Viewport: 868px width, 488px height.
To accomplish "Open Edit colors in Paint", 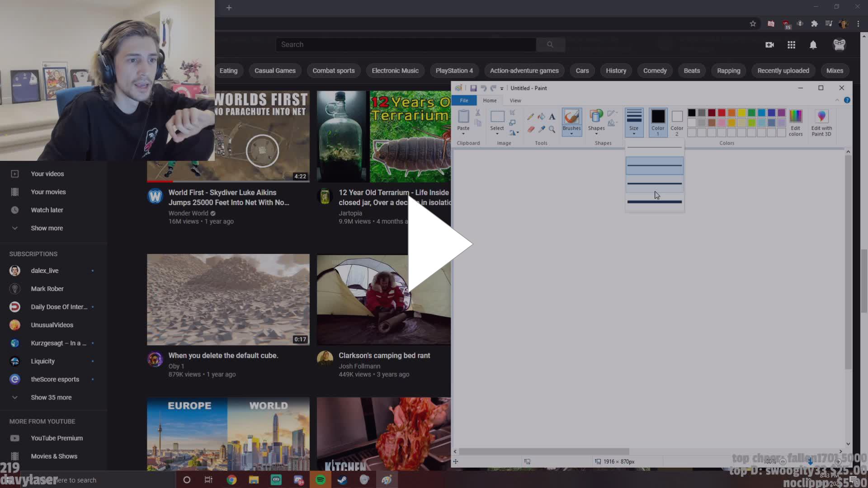I will click(796, 122).
